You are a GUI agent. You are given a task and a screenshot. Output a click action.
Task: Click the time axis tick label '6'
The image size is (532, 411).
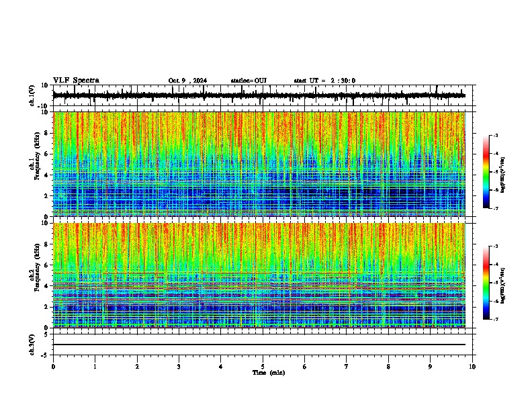tap(305, 367)
